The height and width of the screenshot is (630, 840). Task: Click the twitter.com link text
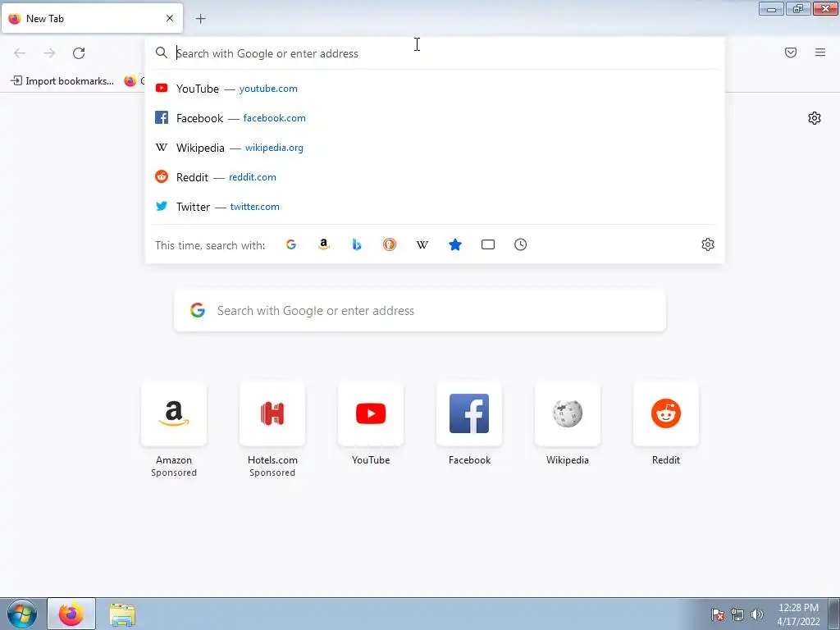coord(255,207)
